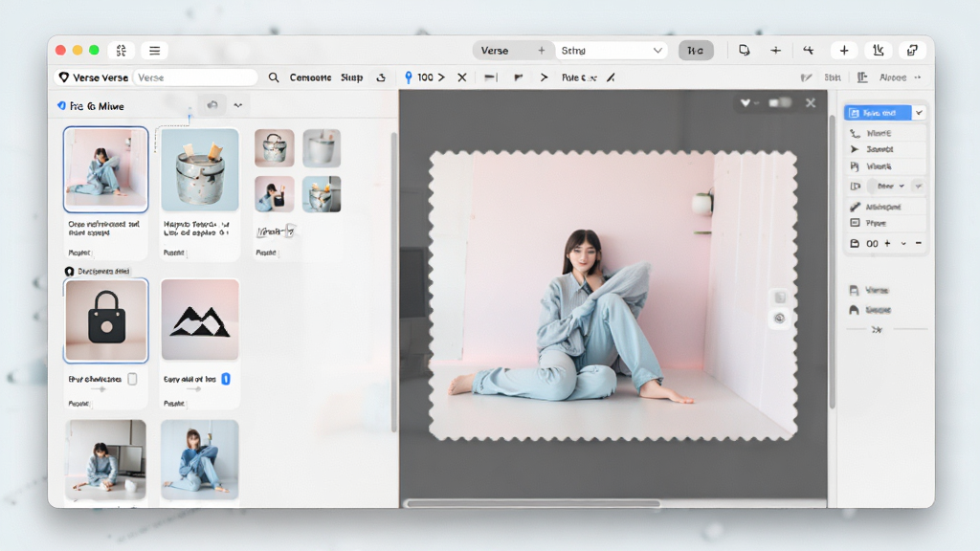Click the undo icon in the left panel header
This screenshot has width=980, height=551.
click(212, 105)
